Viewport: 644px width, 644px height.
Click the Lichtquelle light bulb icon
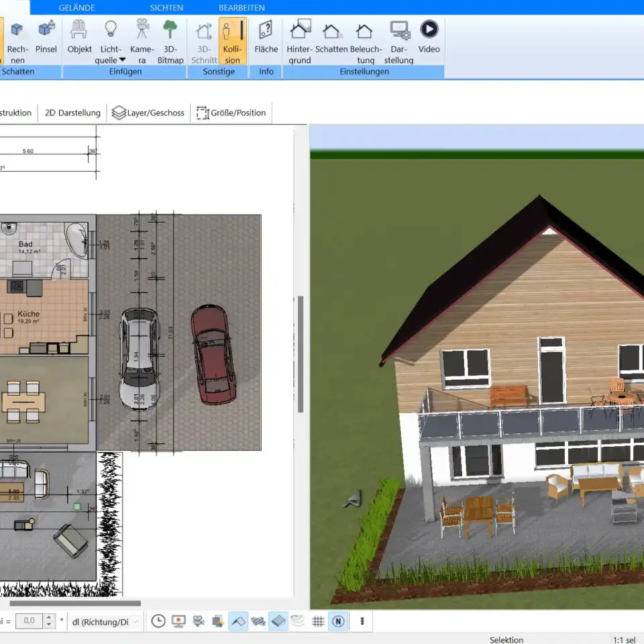111,30
